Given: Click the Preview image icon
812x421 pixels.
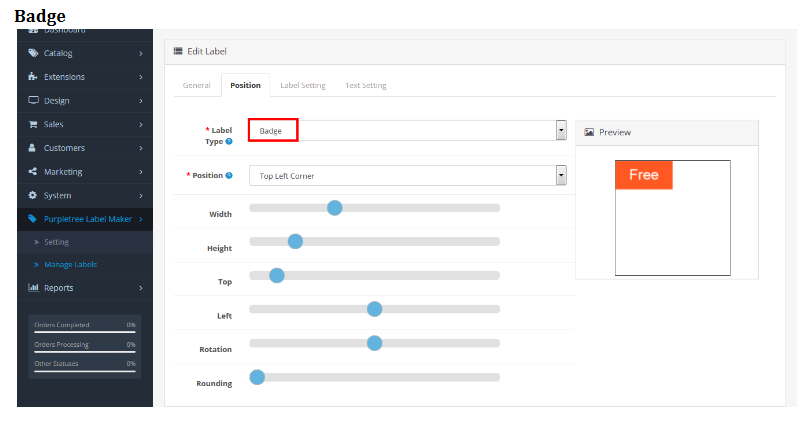Looking at the screenshot, I should (x=589, y=132).
